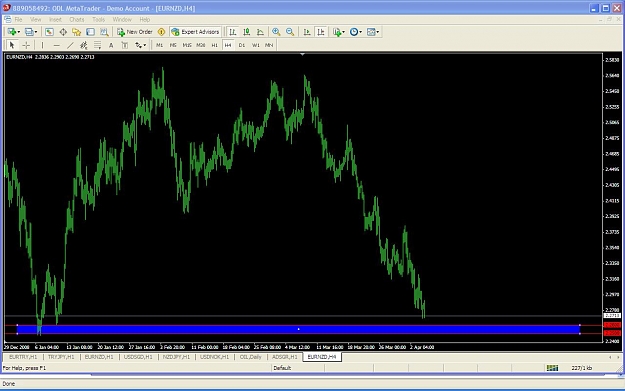Show the Market Watch window
Image resolution: width=625 pixels, height=391 pixels.
(x=49, y=32)
